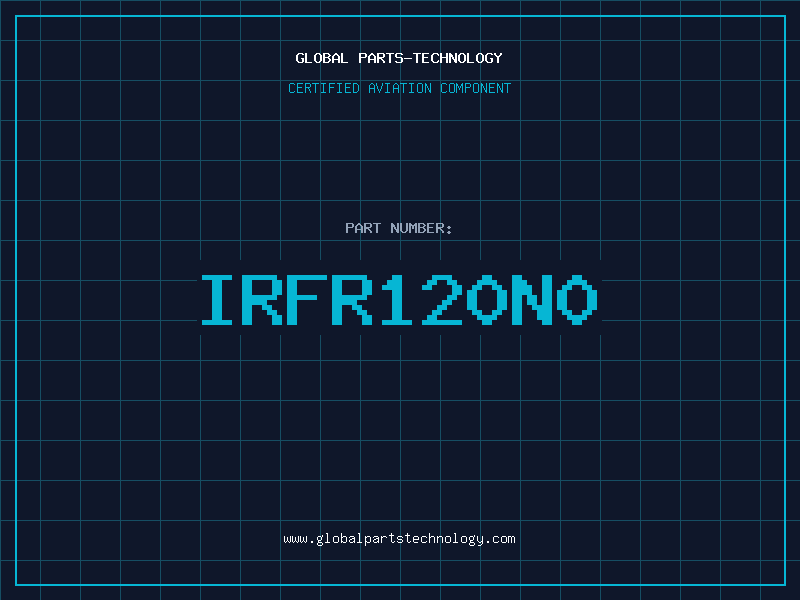Open the www.globalpartstechnology.com website link

(399, 539)
